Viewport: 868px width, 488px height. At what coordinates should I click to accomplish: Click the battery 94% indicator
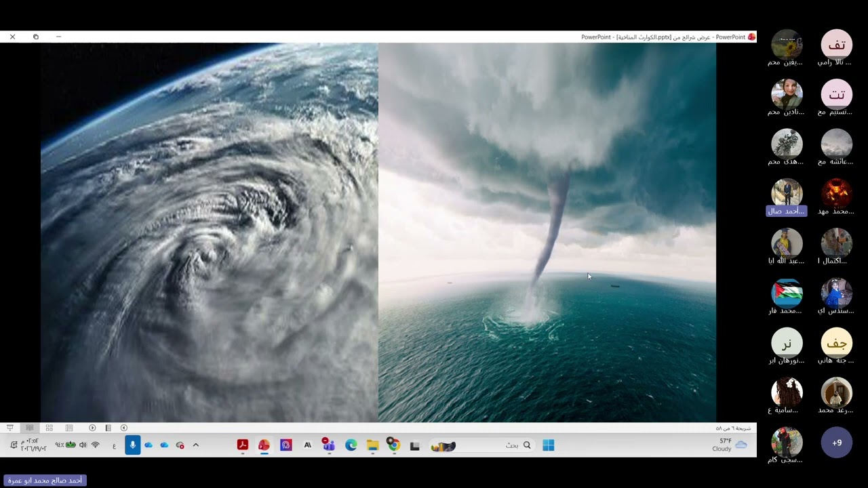65,445
